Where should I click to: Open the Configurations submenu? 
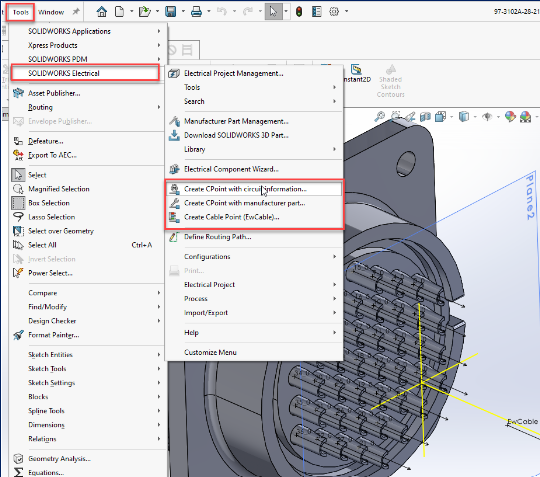coord(254,257)
